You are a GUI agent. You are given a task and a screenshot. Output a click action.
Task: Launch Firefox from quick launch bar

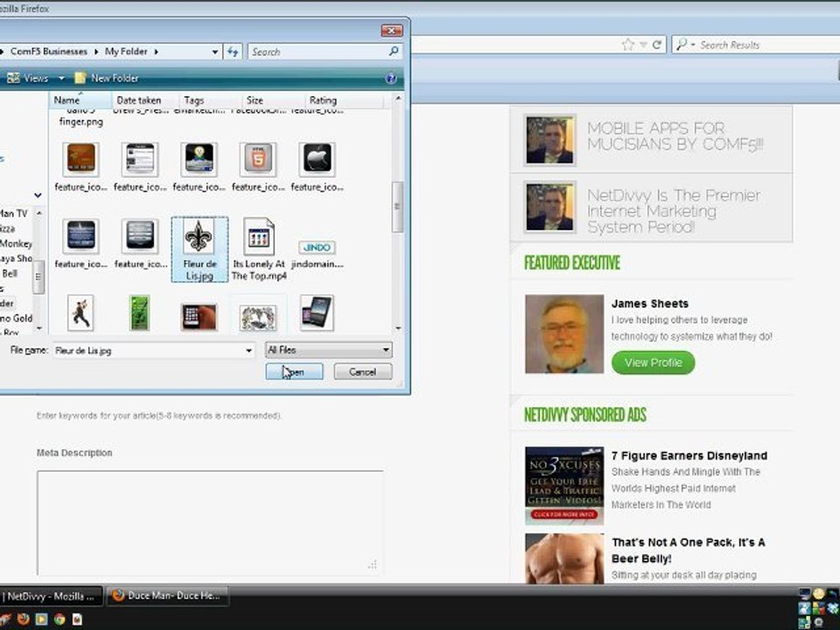point(23,619)
